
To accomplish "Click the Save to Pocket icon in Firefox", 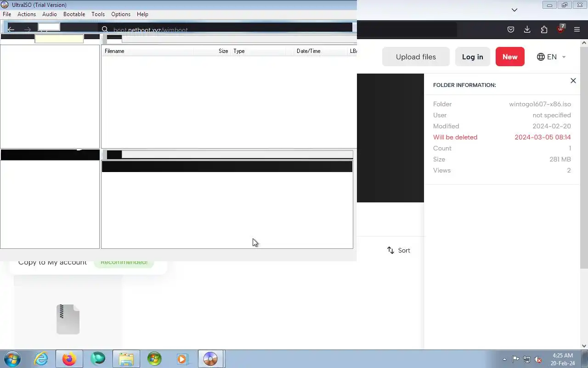I will [x=510, y=29].
